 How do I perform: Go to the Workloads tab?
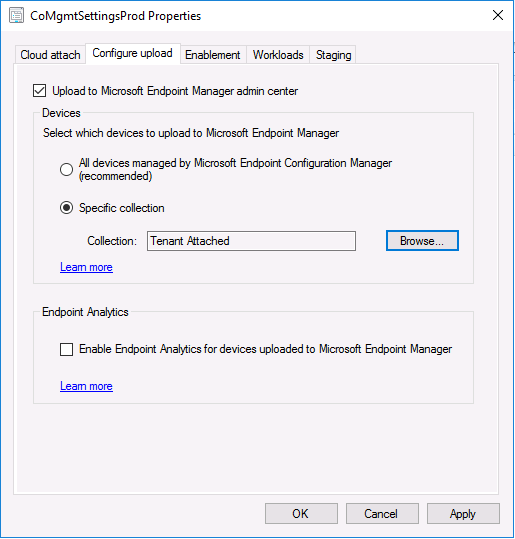click(278, 55)
